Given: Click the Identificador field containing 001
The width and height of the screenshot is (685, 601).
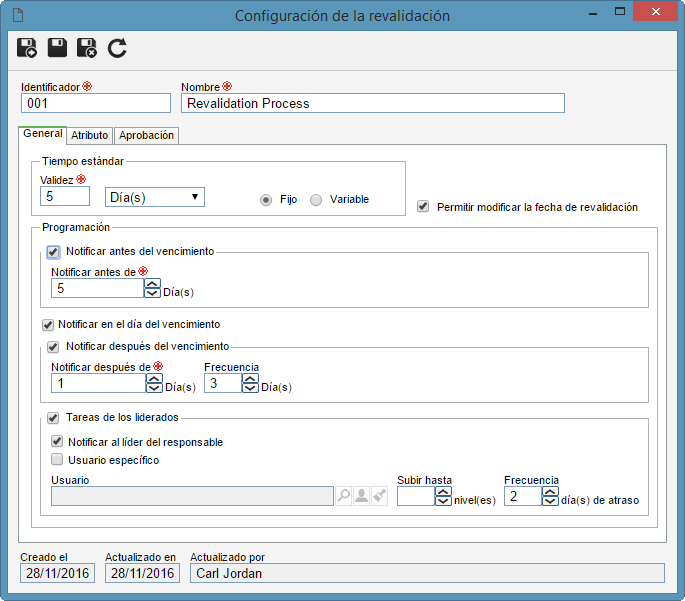Looking at the screenshot, I should click(x=96, y=103).
